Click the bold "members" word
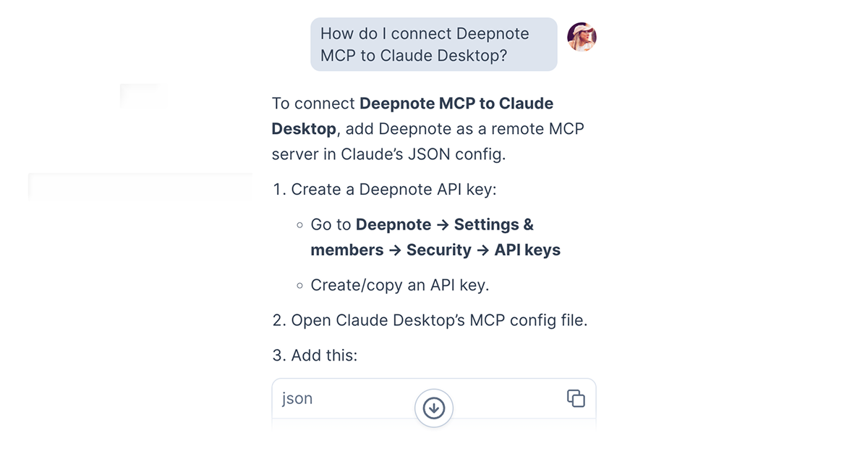Screen dimensions: 868x454 tap(347, 250)
